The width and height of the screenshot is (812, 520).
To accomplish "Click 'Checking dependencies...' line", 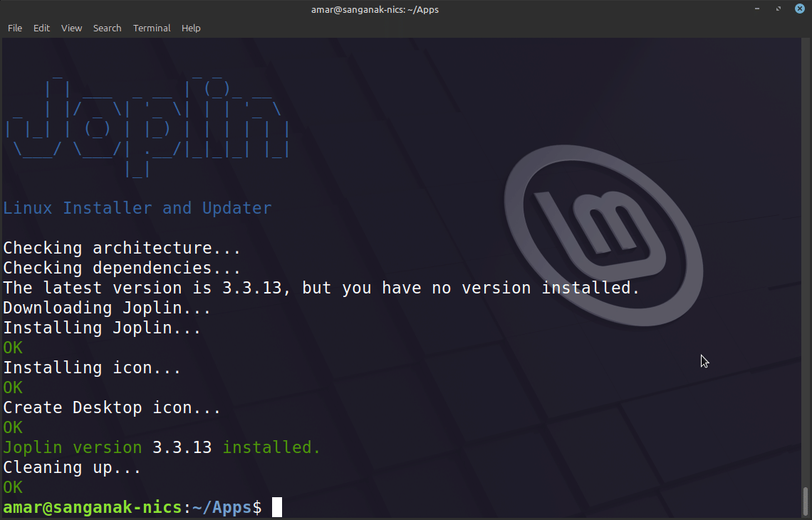I will point(123,268).
